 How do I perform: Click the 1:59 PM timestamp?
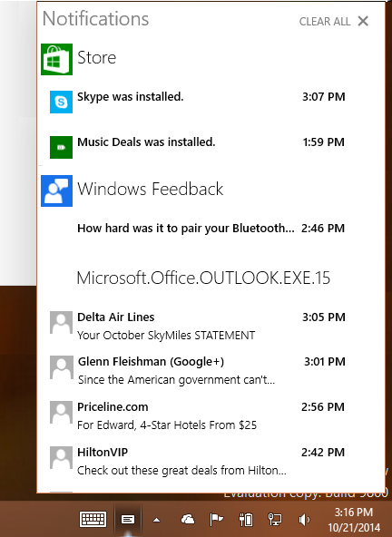click(x=323, y=142)
